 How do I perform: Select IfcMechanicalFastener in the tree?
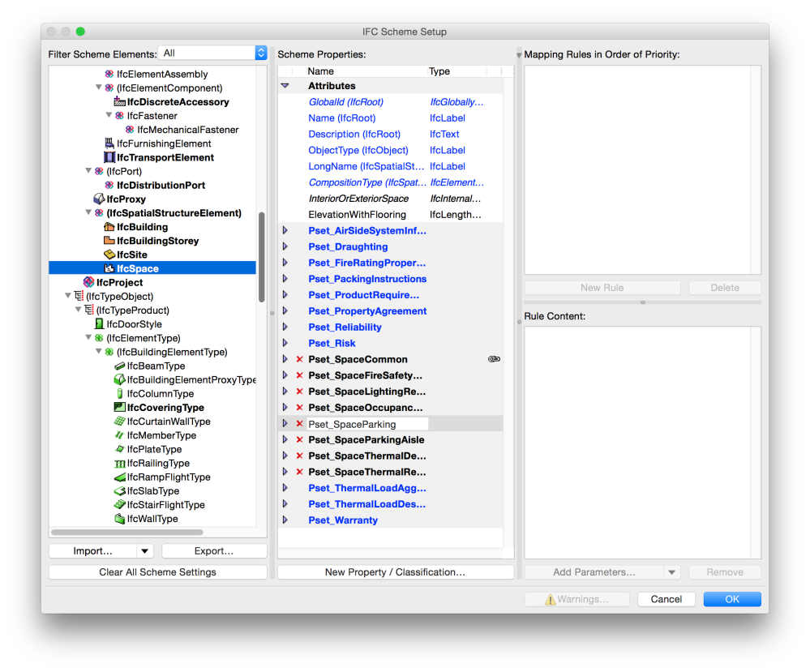tap(187, 130)
